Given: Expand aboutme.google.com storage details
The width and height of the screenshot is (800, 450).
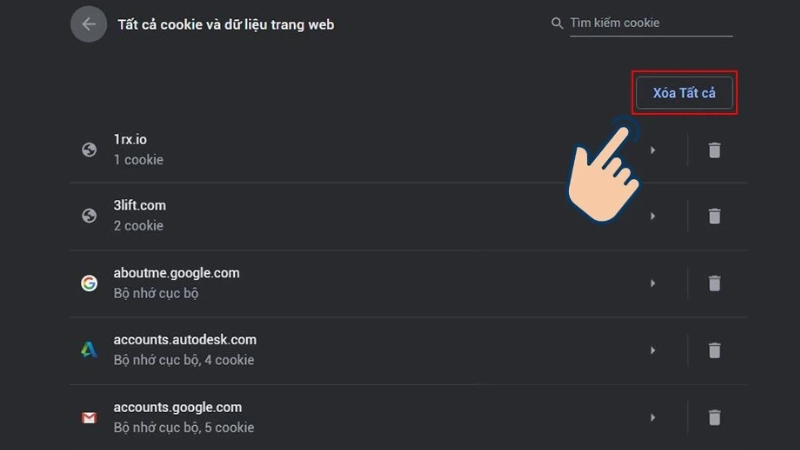Looking at the screenshot, I should click(x=653, y=283).
